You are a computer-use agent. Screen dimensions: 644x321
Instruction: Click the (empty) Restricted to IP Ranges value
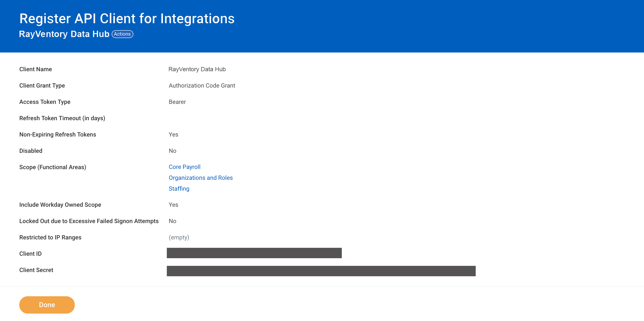click(x=179, y=237)
